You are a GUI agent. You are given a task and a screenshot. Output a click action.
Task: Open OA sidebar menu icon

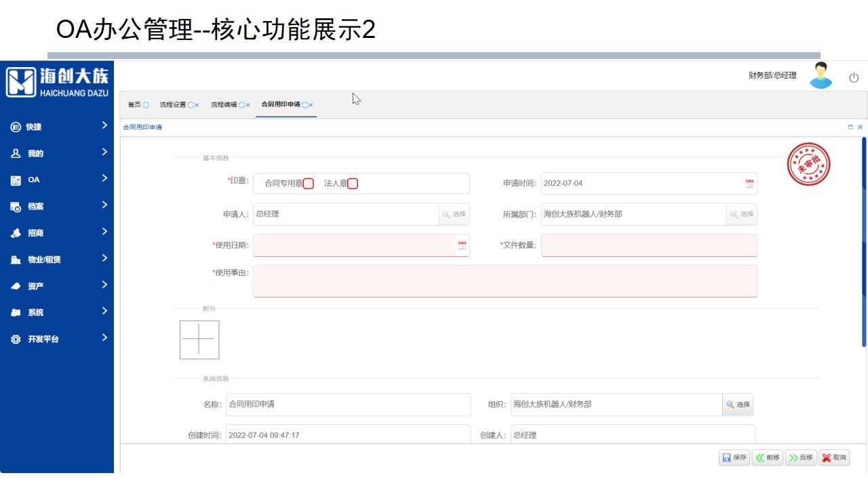(16, 180)
